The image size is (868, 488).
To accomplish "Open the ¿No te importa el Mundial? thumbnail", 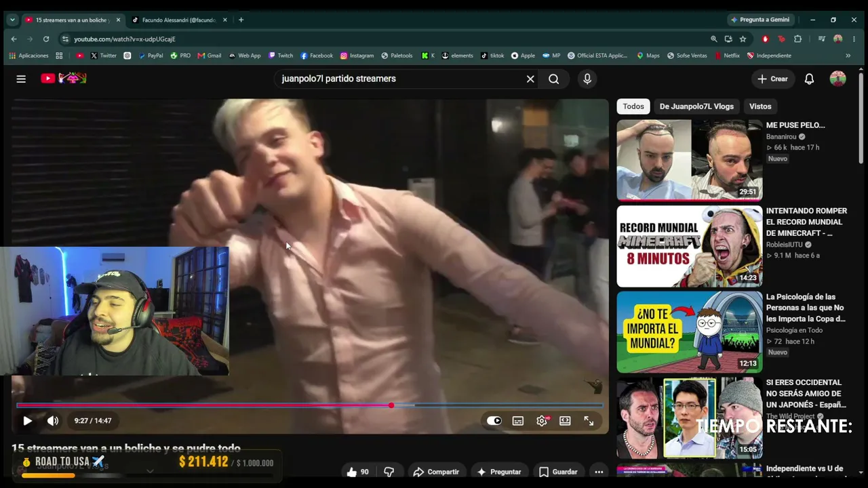I will [690, 332].
